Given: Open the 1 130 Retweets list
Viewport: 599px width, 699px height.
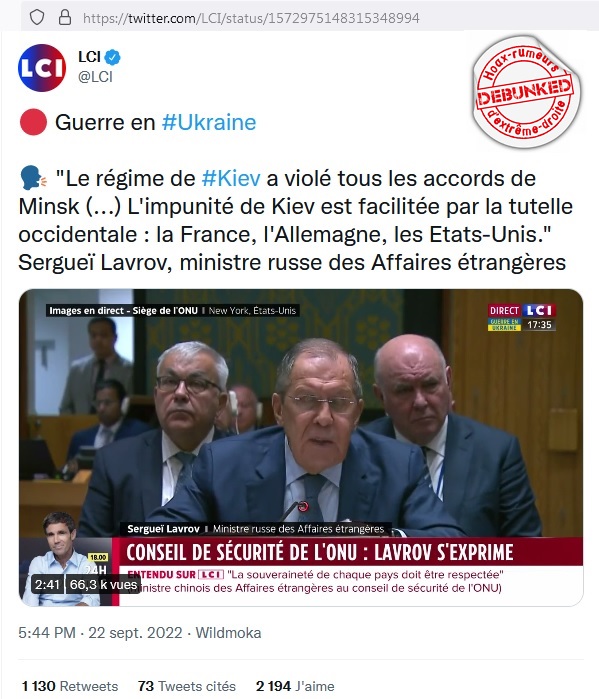Looking at the screenshot, I should pyautogui.click(x=70, y=686).
